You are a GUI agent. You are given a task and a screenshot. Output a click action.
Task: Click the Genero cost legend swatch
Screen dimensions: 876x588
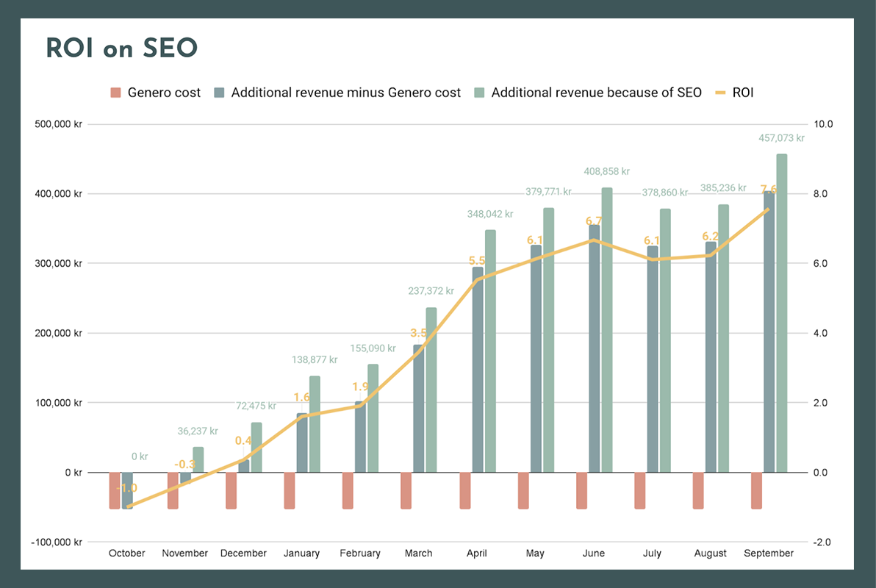coord(115,93)
